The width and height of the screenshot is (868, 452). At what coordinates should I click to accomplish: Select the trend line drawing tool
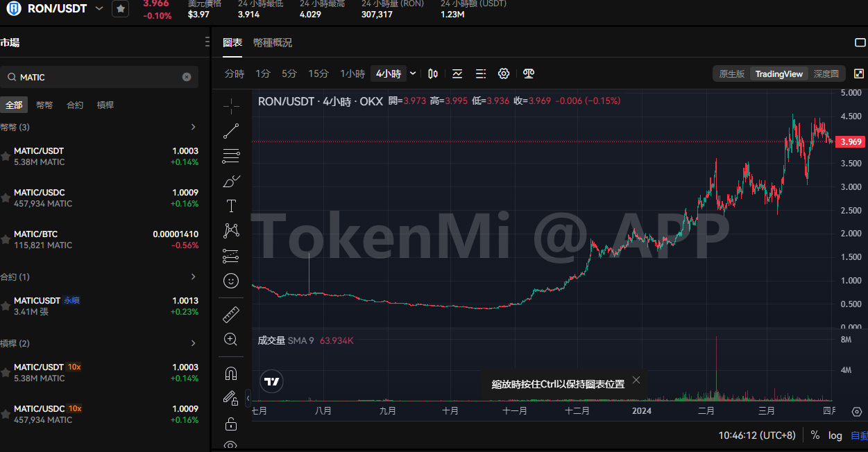pyautogui.click(x=231, y=130)
